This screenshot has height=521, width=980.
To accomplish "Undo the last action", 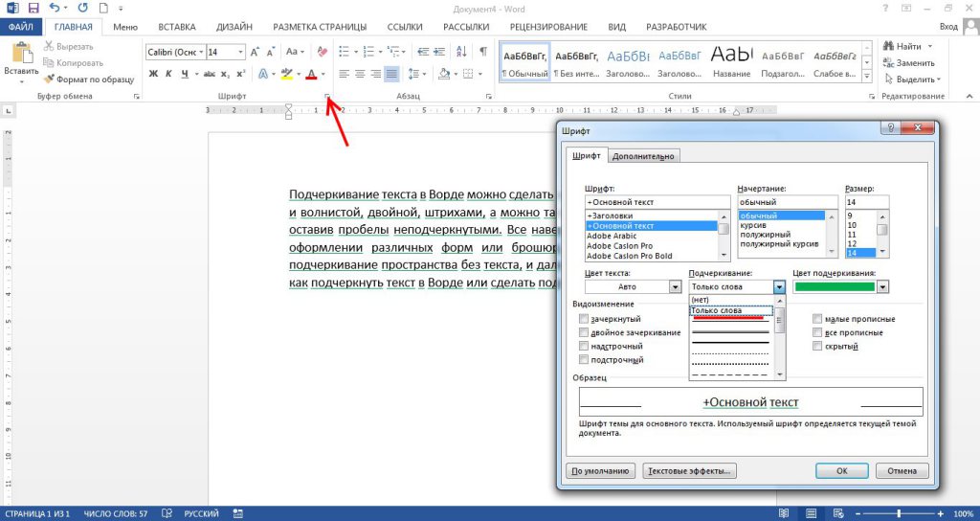I will click(x=54, y=9).
